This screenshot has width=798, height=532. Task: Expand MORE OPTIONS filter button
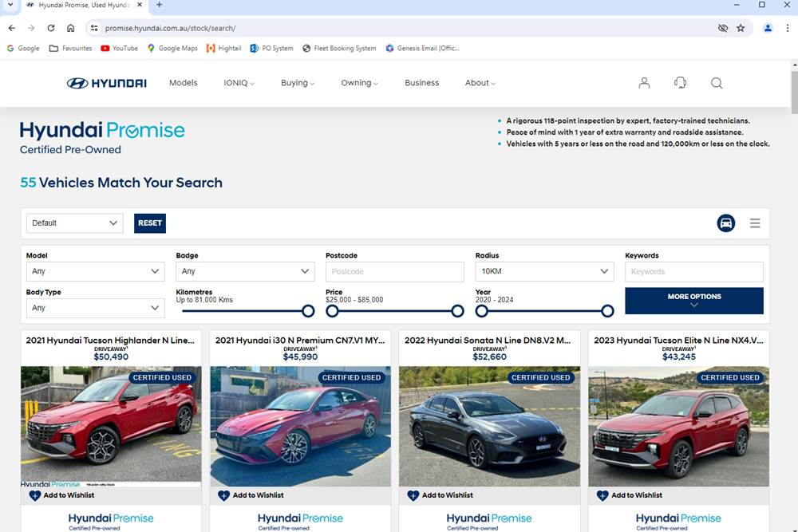point(693,301)
